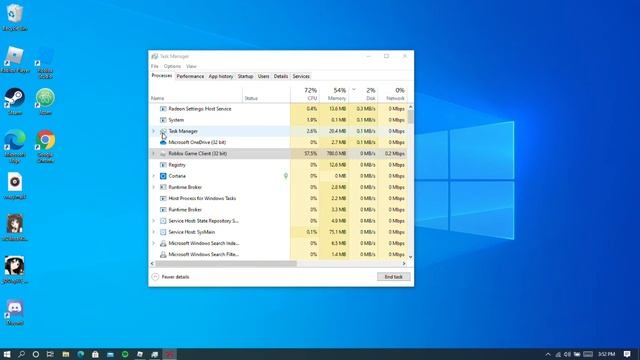Viewport: 640px width, 360px height.
Task: Click the network icon in the system tray
Action: pos(558,354)
